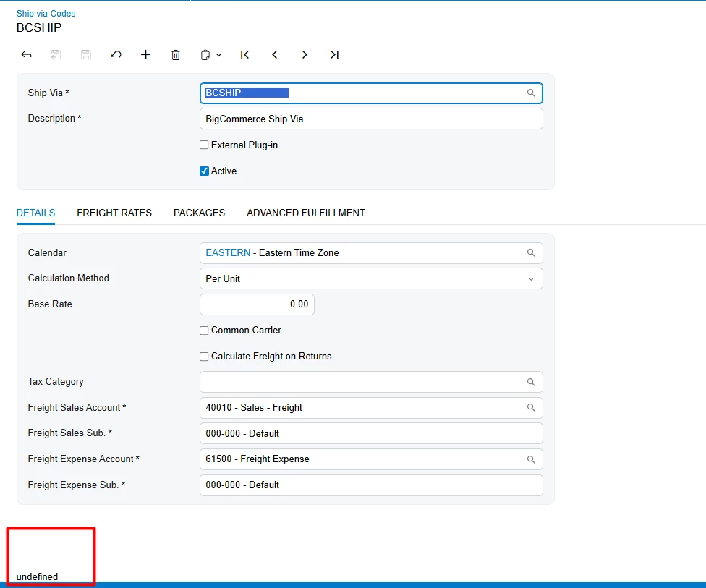
Task: Disable the Active checkbox
Action: point(204,171)
